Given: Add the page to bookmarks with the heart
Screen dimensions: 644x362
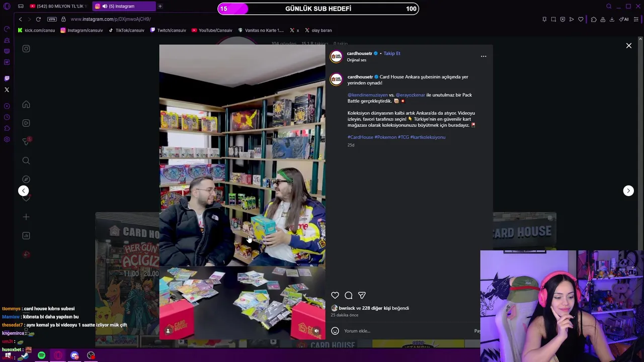Looking at the screenshot, I should click(581, 19).
